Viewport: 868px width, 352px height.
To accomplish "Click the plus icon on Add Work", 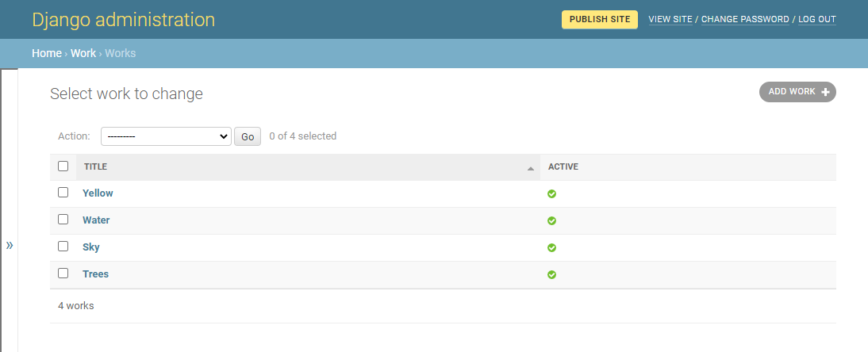I will pyautogui.click(x=825, y=92).
